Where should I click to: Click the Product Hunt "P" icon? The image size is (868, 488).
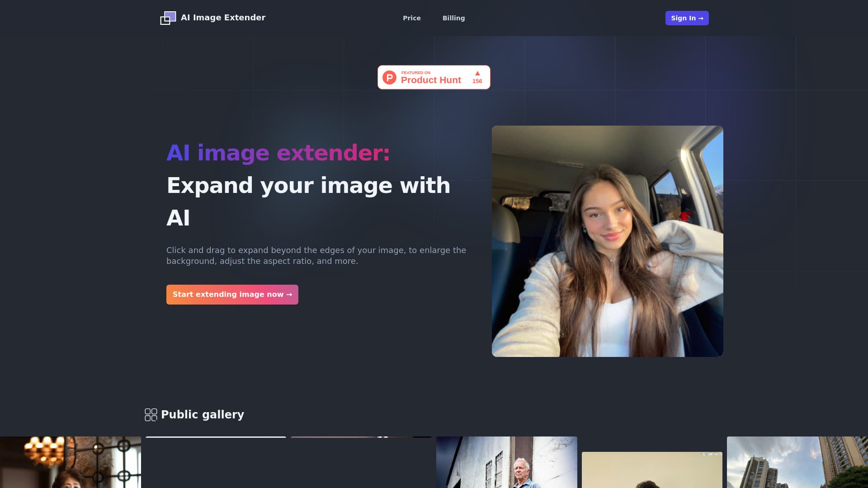coord(389,77)
